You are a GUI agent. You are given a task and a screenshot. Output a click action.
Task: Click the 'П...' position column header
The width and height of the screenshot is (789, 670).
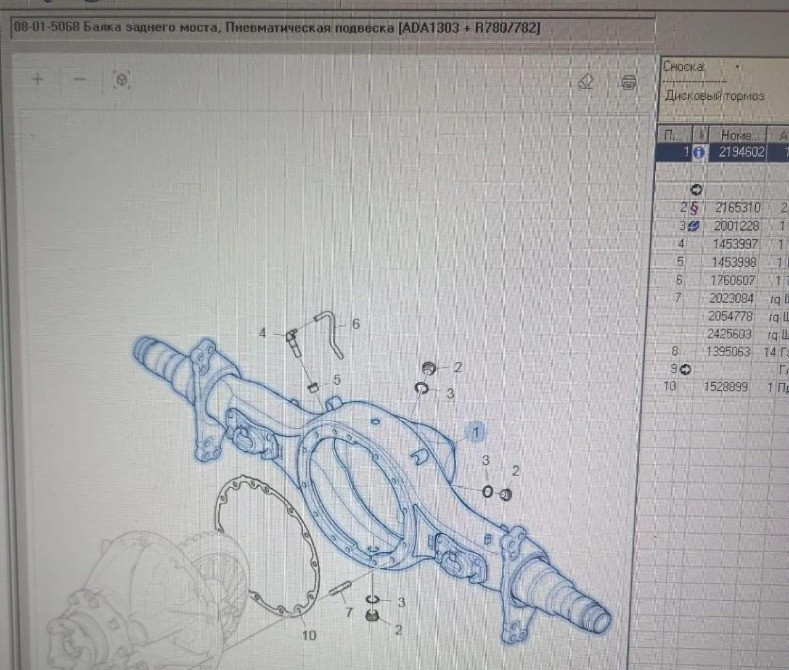(674, 135)
